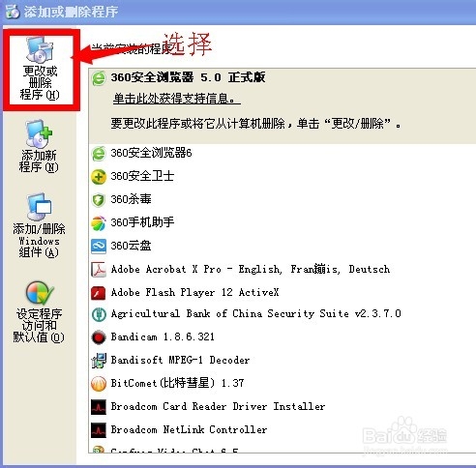The height and width of the screenshot is (468, 476).
Task: Select Bandisoft MPEG-1 Decoder entry
Action: click(x=283, y=360)
